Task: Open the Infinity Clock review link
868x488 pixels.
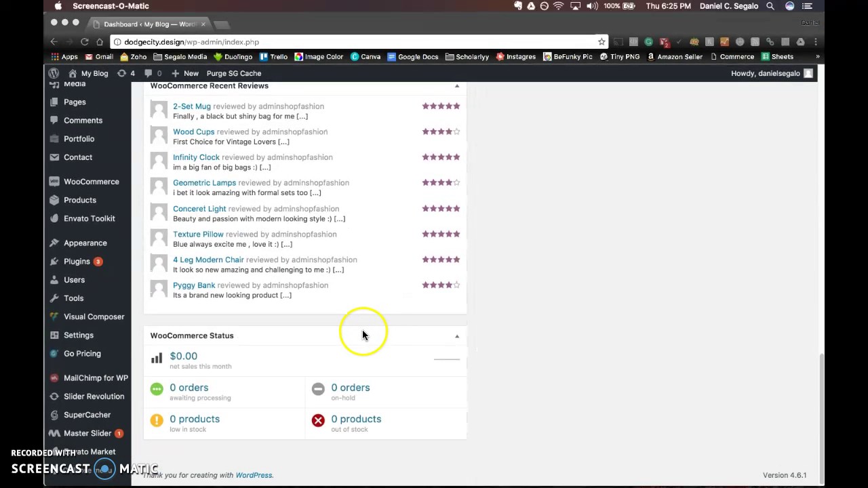Action: 196,157
